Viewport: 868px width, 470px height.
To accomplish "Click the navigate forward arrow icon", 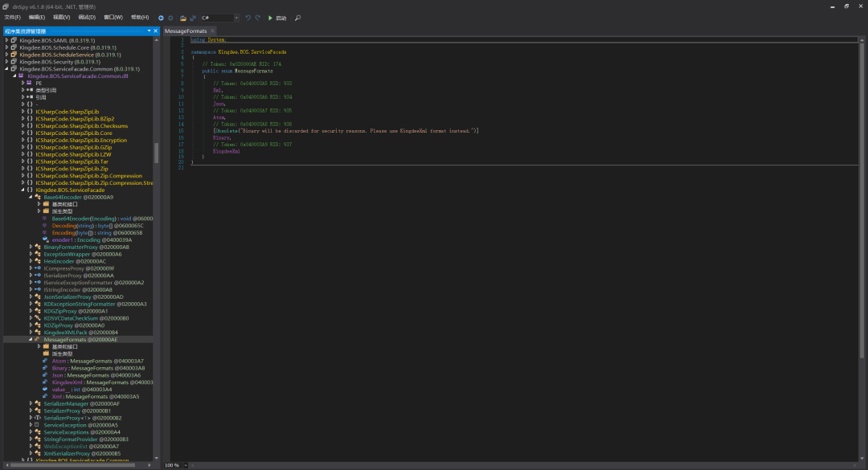I will 170,18.
